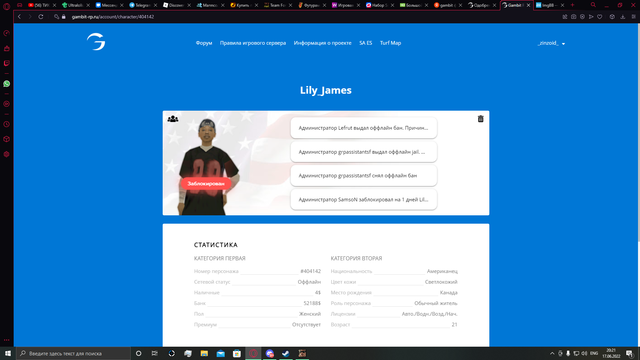Open the Twitch icon in Opera sidebar
Screen dimensions: 640x360
pos(7,63)
